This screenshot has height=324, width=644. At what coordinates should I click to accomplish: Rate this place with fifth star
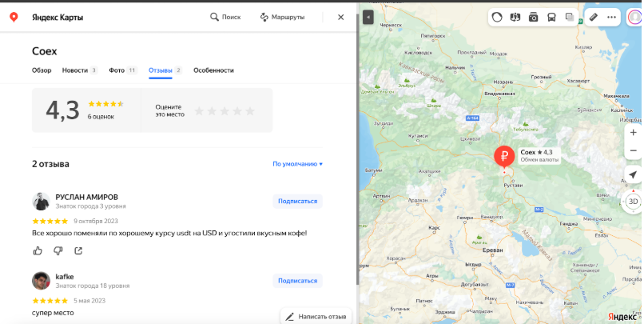(x=250, y=111)
